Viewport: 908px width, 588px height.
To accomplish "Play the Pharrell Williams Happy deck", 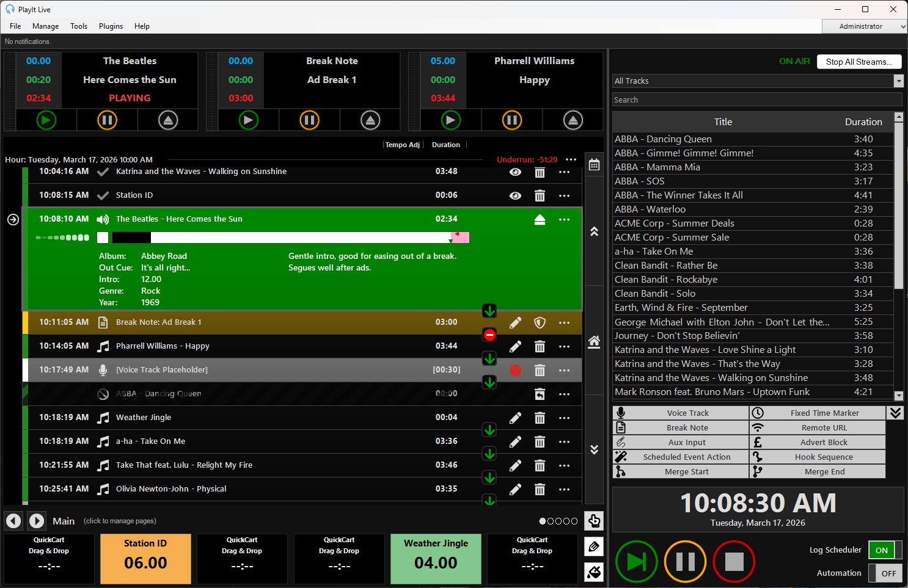I will pyautogui.click(x=450, y=120).
